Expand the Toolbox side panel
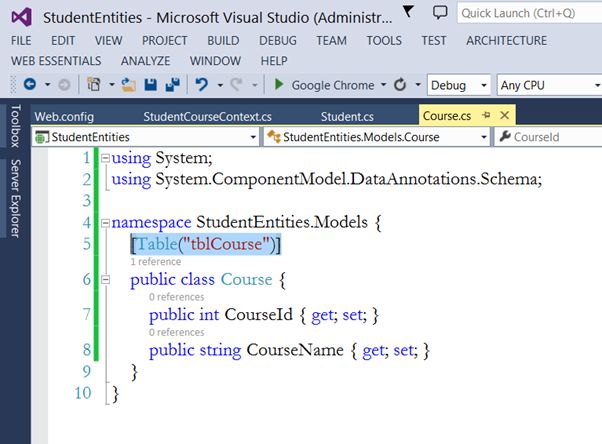The width and height of the screenshot is (602, 444). tap(15, 126)
